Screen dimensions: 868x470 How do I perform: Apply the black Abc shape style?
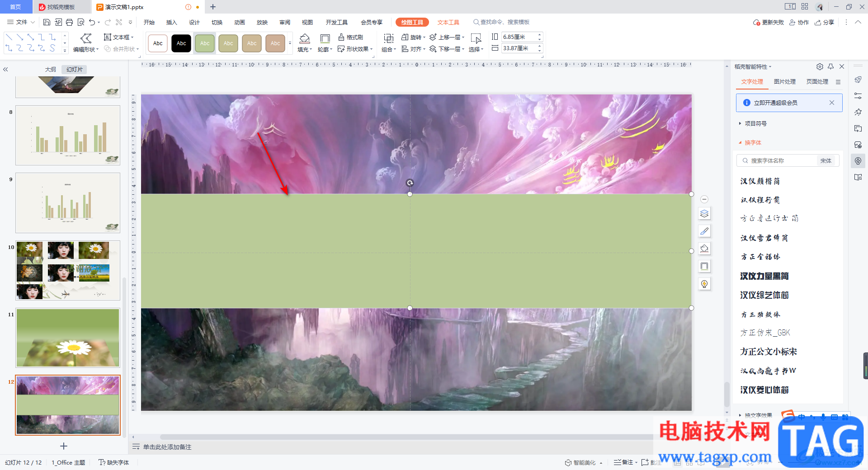[x=181, y=43]
